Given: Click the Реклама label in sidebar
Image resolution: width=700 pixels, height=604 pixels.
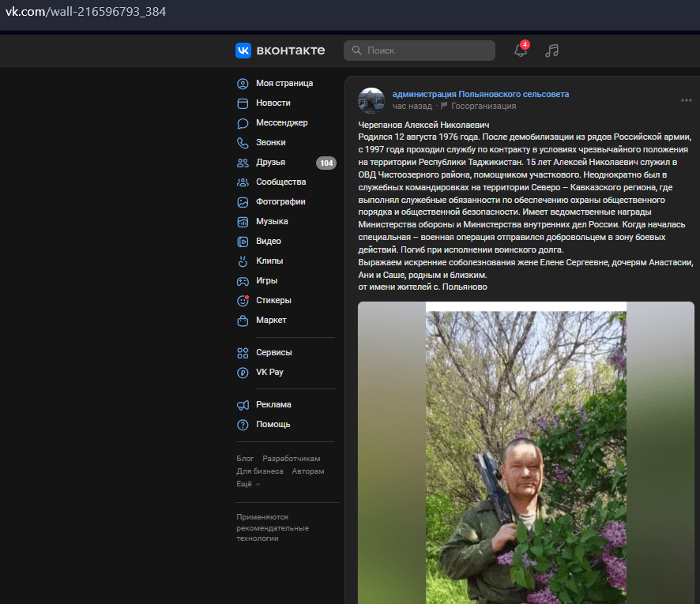Looking at the screenshot, I should [273, 404].
